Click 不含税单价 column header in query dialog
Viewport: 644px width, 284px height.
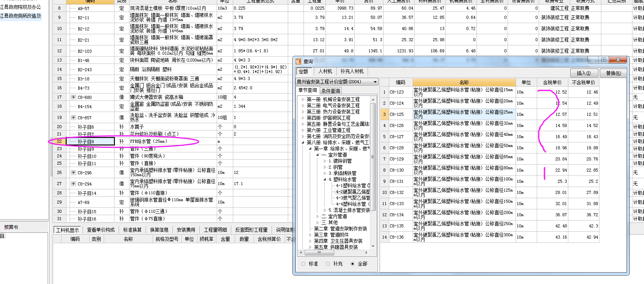tap(583, 82)
